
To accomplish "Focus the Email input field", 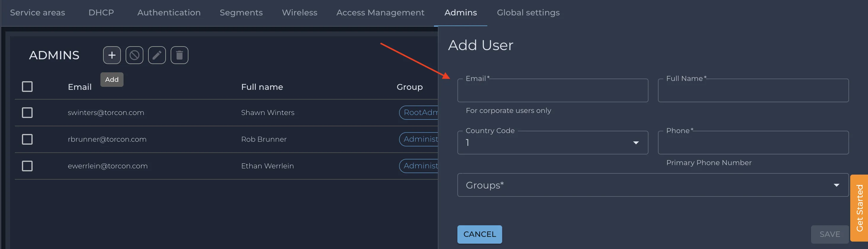I will pyautogui.click(x=552, y=90).
